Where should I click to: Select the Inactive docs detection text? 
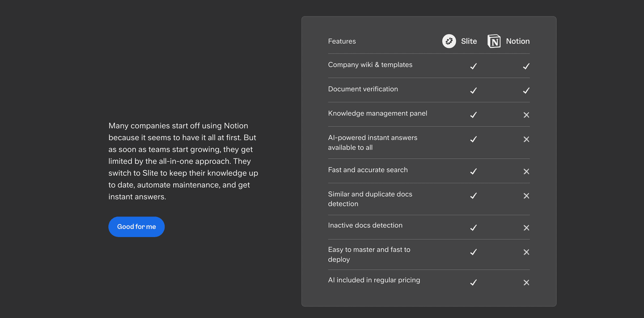[365, 225]
